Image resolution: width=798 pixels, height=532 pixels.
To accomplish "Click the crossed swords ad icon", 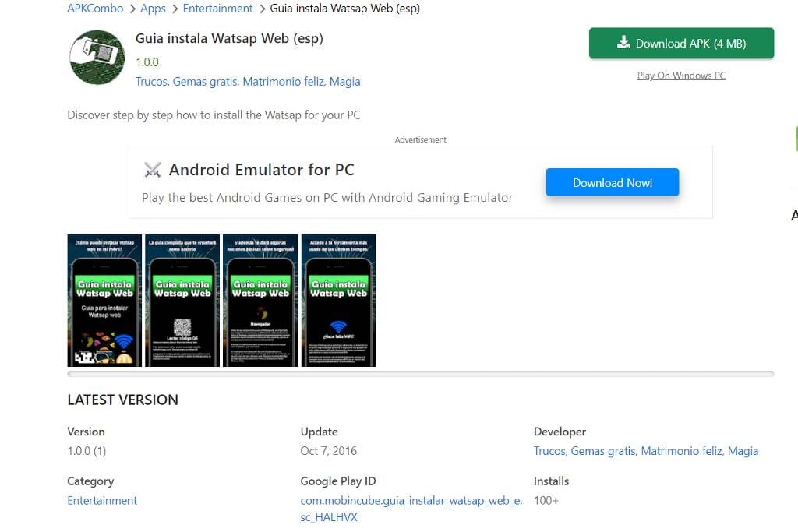I will 152,170.
